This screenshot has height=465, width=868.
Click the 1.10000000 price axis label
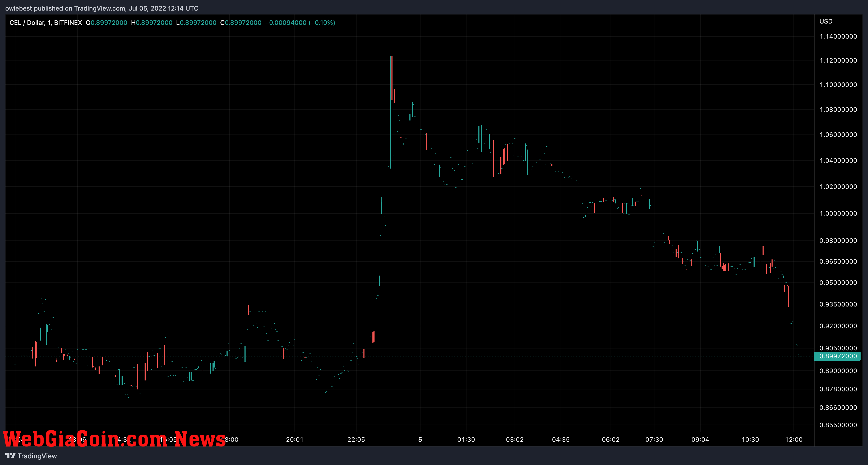pyautogui.click(x=838, y=85)
